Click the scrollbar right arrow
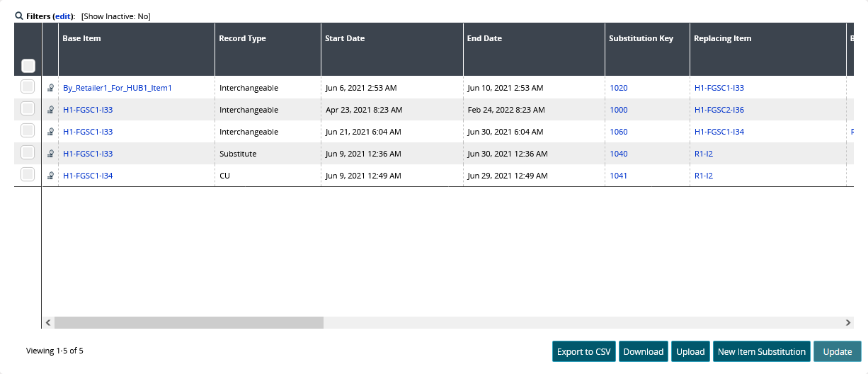Viewport: 868px width, 374px height. (x=848, y=322)
